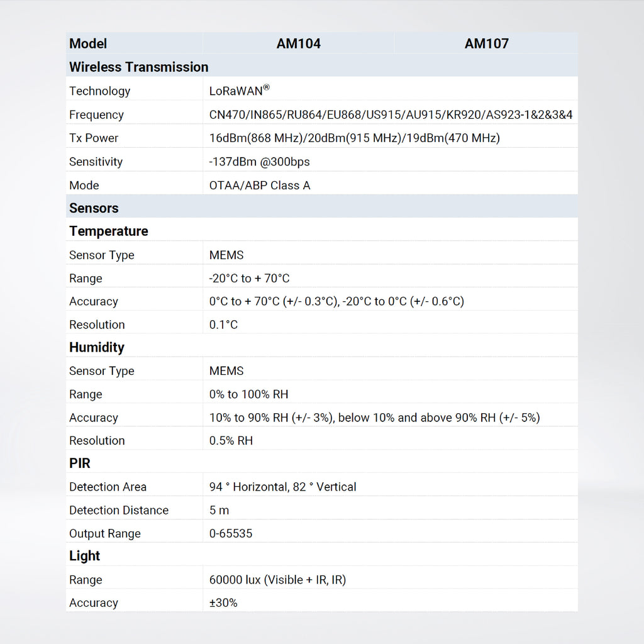Viewport: 644px width, 644px height.
Task: Click the AM107 model column header
Action: tap(486, 43)
